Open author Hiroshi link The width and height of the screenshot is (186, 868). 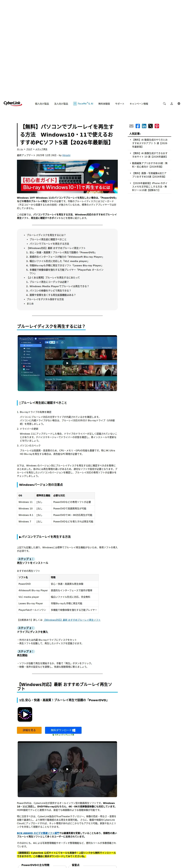[x=66, y=155]
